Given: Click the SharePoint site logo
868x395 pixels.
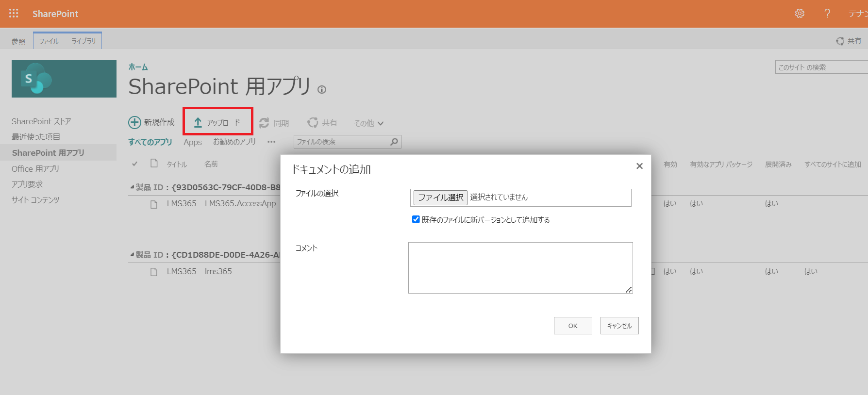Looking at the screenshot, I should [64, 79].
